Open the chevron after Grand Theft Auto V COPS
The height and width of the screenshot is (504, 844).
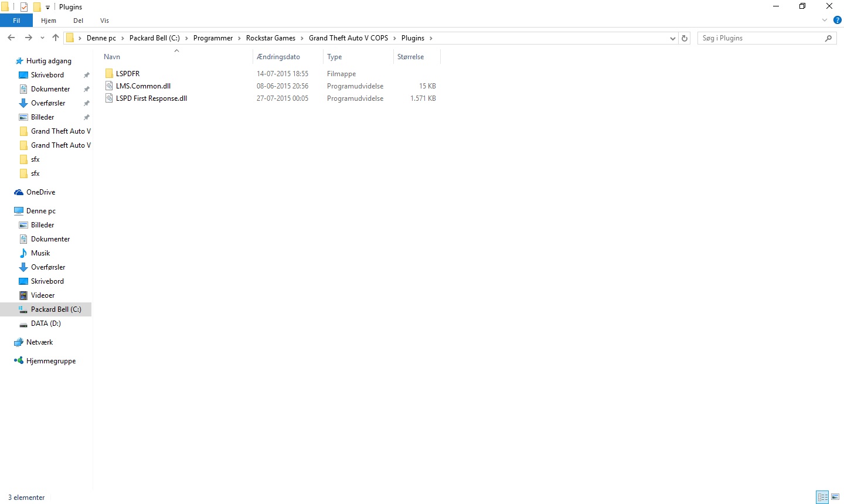[x=395, y=38]
